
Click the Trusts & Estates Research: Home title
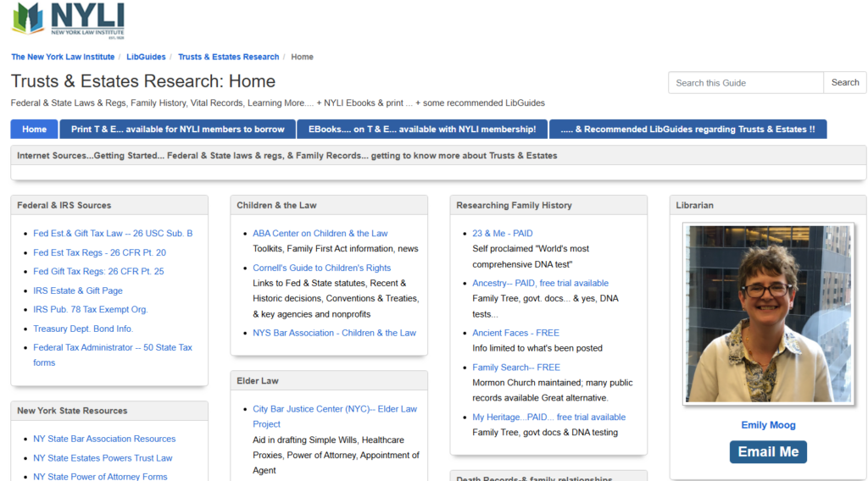(142, 81)
